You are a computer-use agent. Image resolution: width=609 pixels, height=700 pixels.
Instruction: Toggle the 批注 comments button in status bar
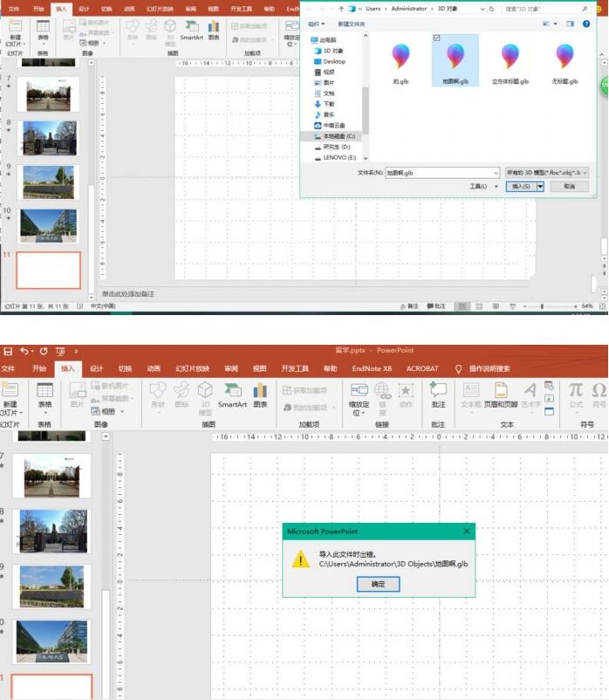click(x=436, y=306)
